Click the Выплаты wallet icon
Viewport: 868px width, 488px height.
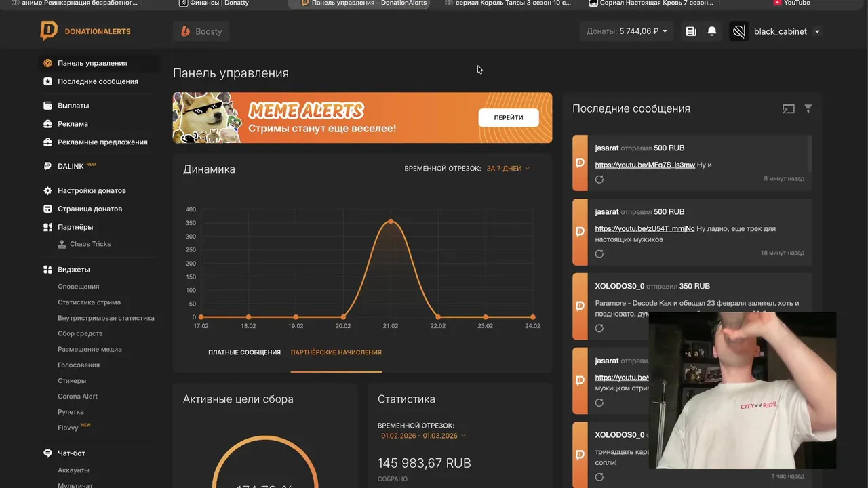coord(47,106)
